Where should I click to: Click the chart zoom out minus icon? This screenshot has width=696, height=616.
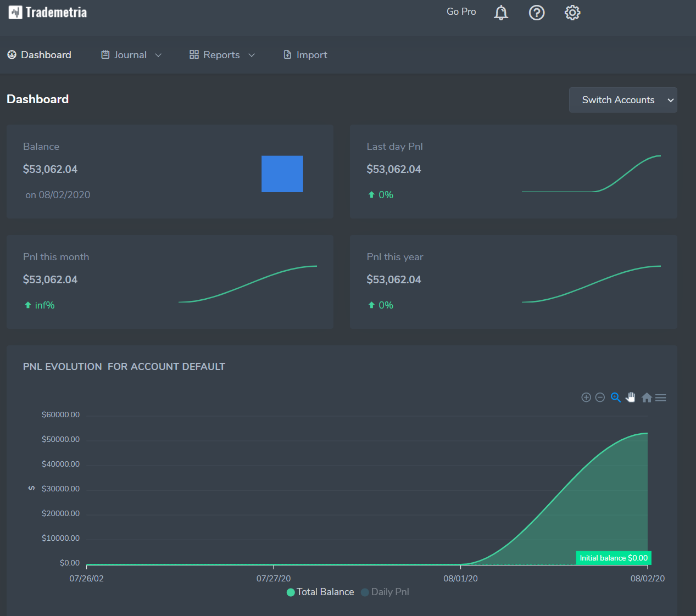(x=600, y=397)
